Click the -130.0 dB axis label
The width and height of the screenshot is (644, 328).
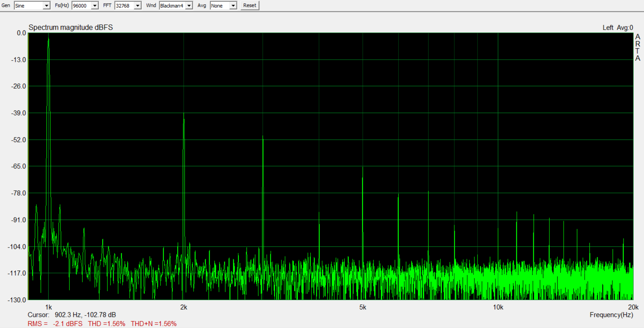pyautogui.click(x=17, y=300)
